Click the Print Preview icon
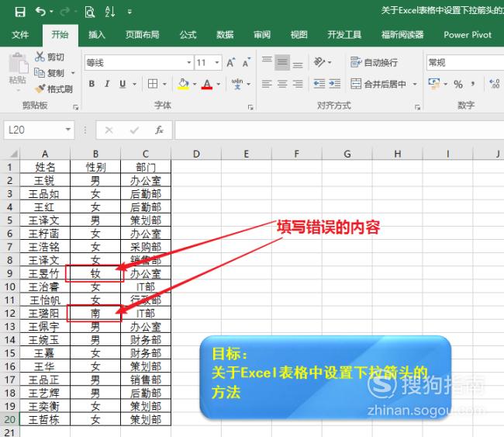The height and width of the screenshot is (437, 504). click(90, 12)
